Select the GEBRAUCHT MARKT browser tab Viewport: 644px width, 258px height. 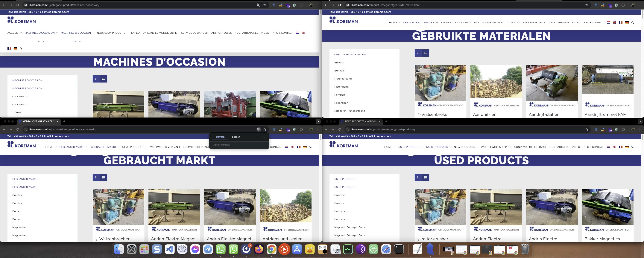pos(39,121)
